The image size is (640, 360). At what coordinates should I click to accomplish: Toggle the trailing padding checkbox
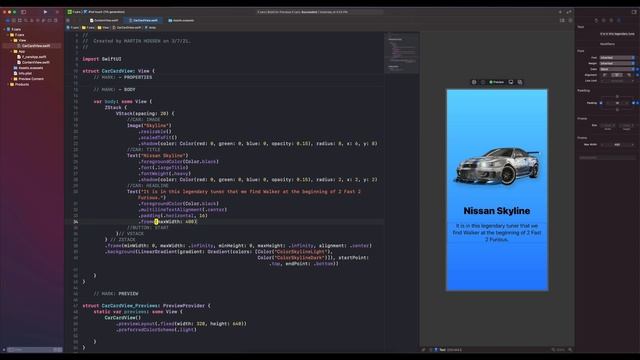(x=633, y=103)
